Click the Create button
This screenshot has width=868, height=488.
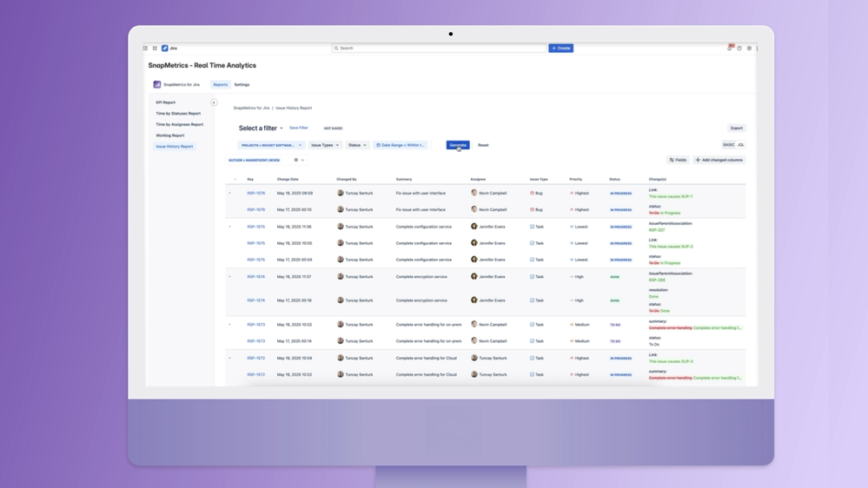tap(560, 48)
